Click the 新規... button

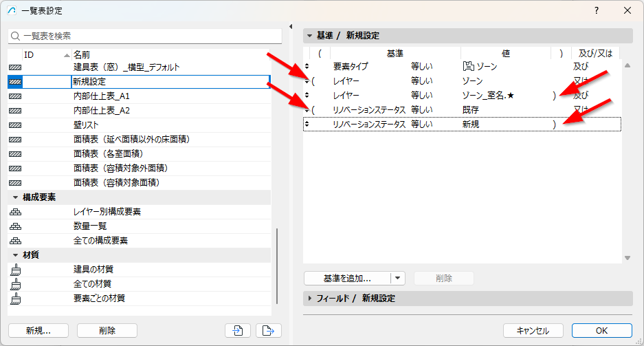[38, 330]
